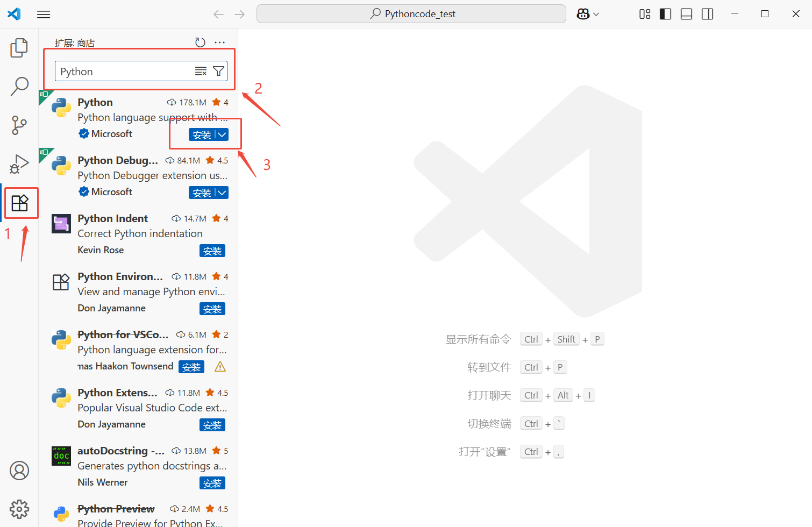The image size is (812, 527).
Task: Open the Source Control view
Action: point(19,125)
